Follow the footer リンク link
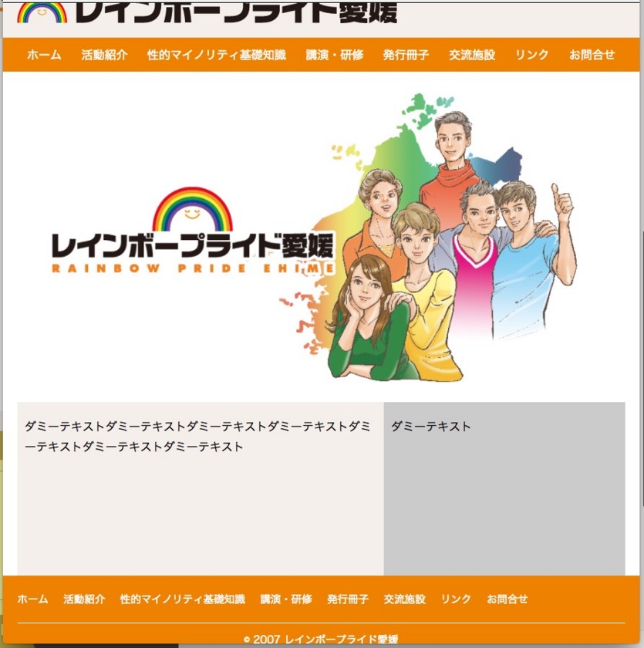 [x=456, y=599]
